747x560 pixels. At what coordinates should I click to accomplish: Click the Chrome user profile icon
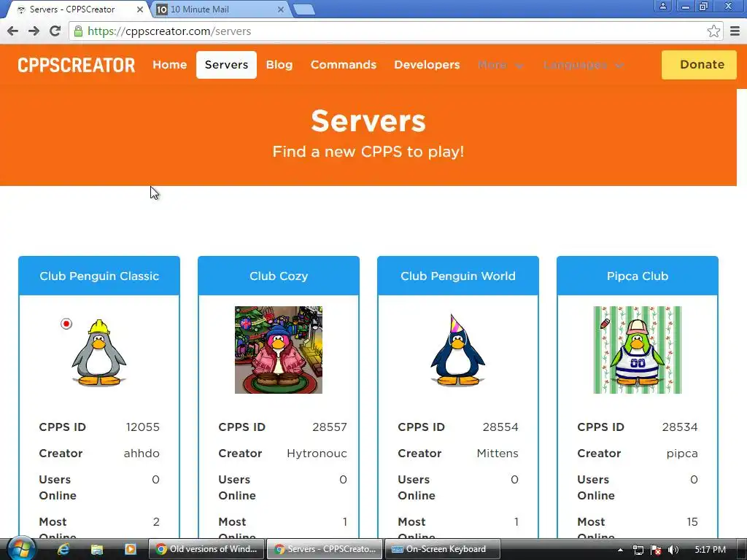pyautogui.click(x=662, y=6)
